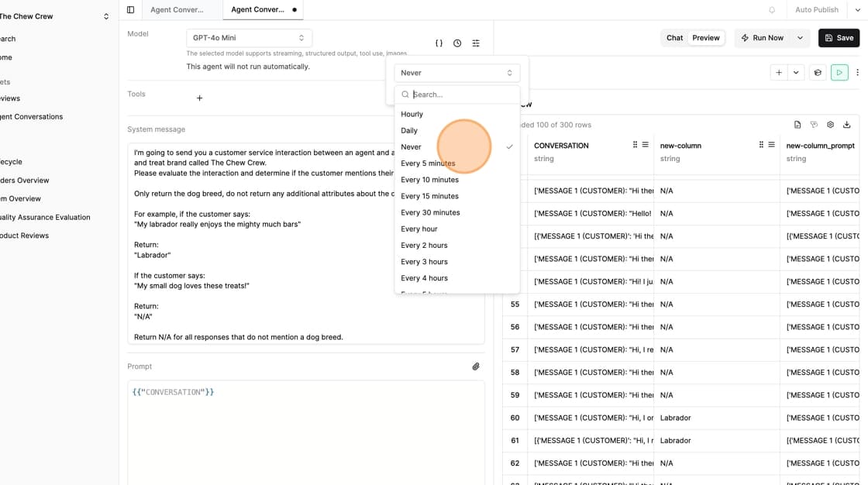
Task: Click the Save button
Action: [x=839, y=38]
